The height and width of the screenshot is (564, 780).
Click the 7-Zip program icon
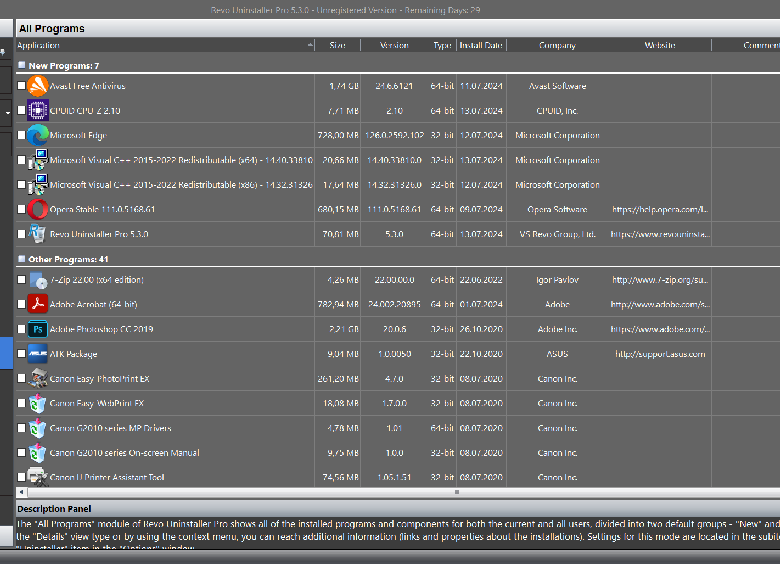(x=37, y=280)
